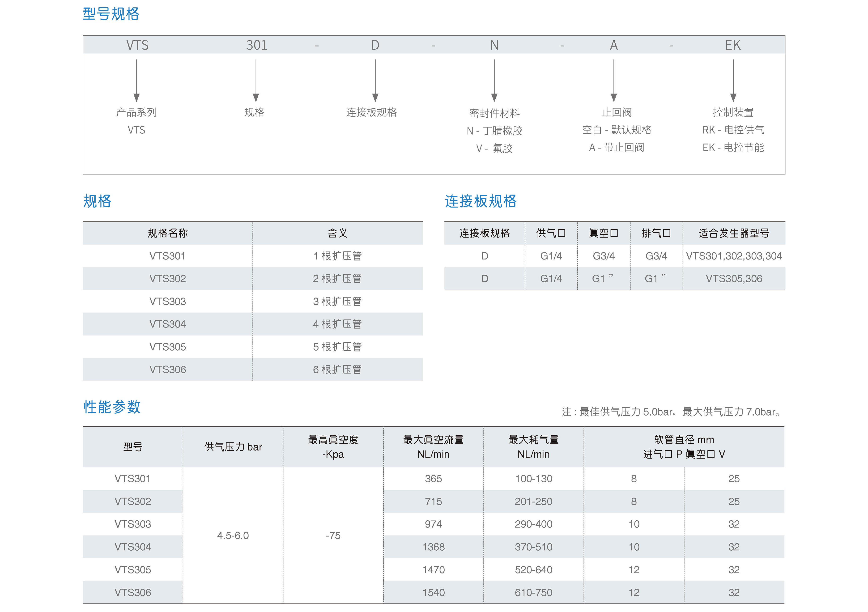
Task: Click VTS305 in the 性能参数 table
Action: pos(133,570)
